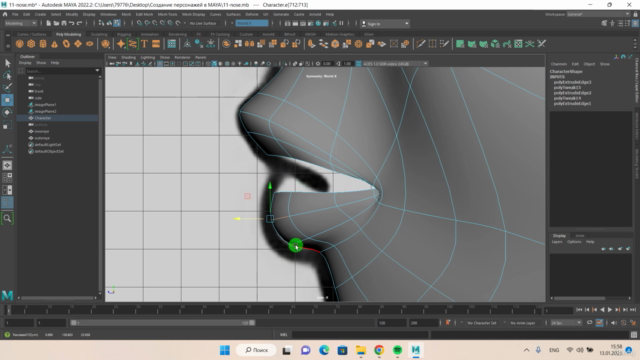Open the viewport Shading menu
The width and height of the screenshot is (640, 360).
coord(128,58)
